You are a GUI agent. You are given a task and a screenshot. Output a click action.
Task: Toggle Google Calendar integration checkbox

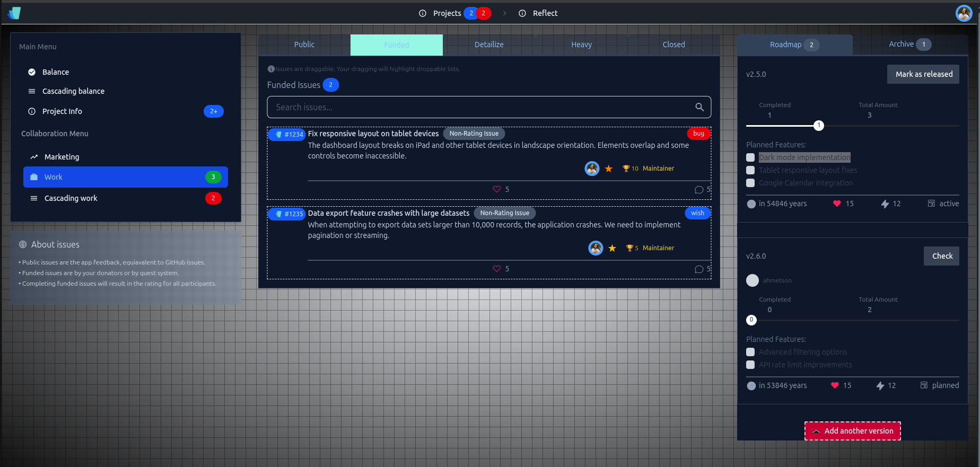(750, 183)
